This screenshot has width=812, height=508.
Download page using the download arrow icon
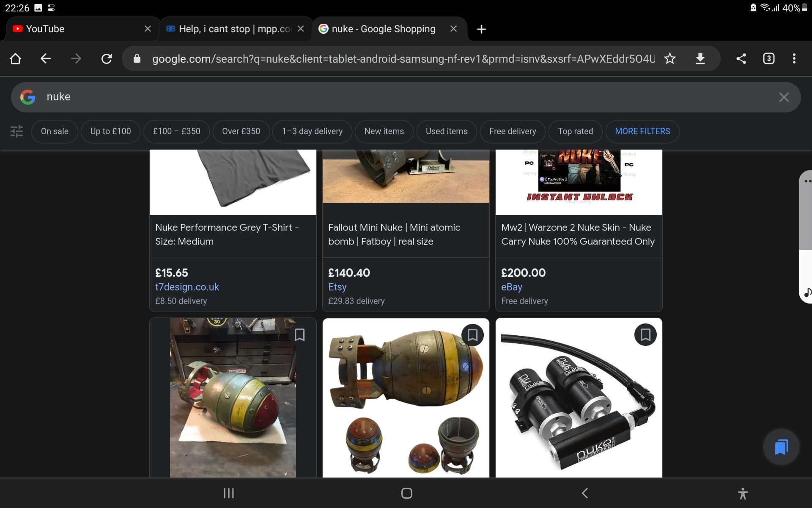pos(700,58)
